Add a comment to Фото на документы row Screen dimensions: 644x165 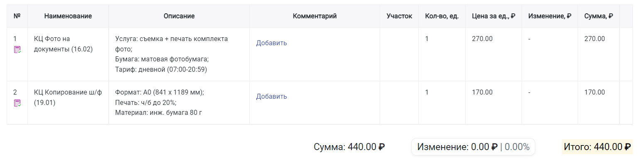point(271,43)
